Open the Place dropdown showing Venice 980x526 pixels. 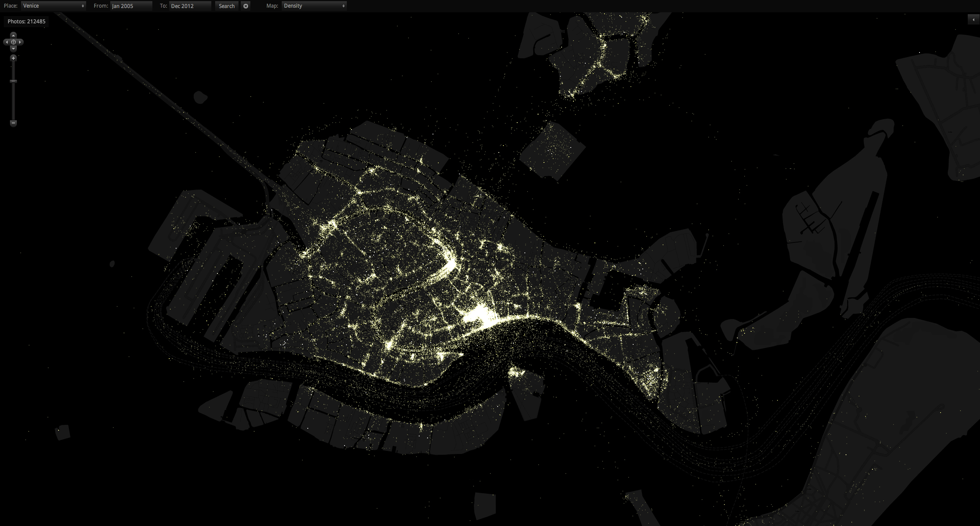pos(53,6)
